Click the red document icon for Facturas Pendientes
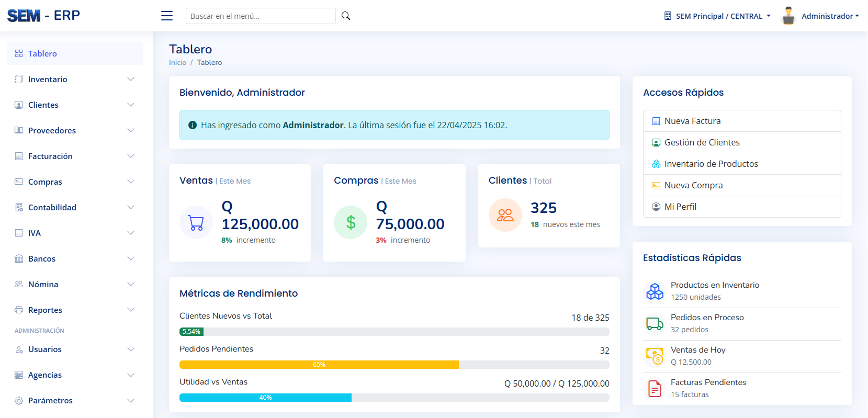Viewport: 868px width, 418px height. [x=655, y=388]
